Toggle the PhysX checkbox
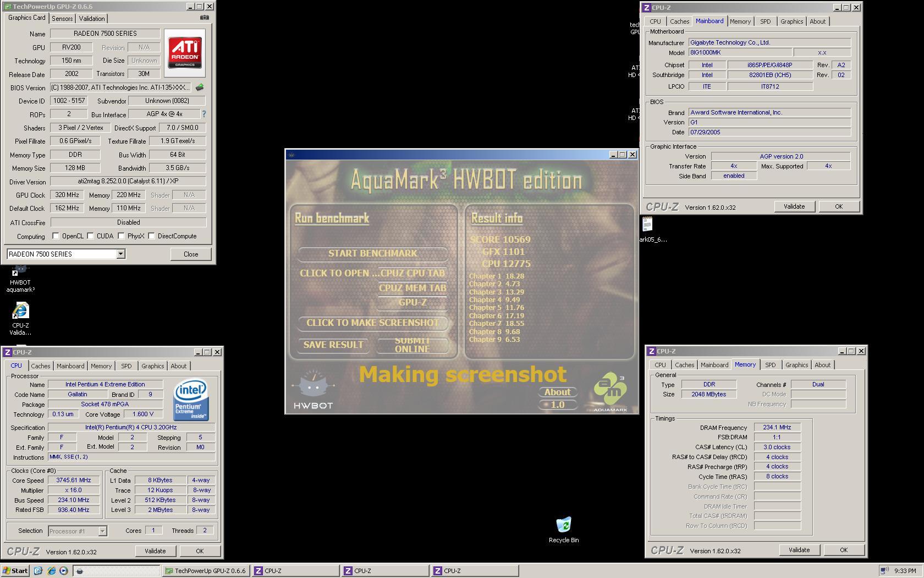 coord(121,236)
